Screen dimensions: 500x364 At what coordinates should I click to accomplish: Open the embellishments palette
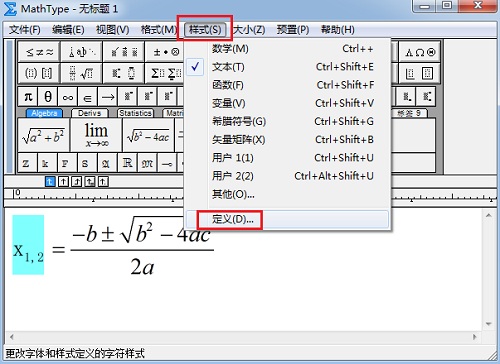click(124, 52)
